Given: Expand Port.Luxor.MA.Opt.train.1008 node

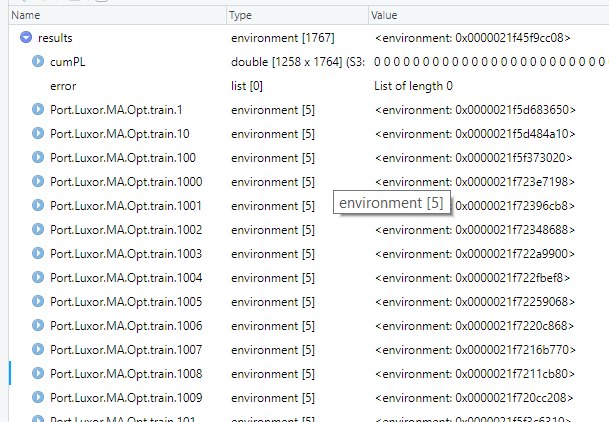Looking at the screenshot, I should point(38,374).
